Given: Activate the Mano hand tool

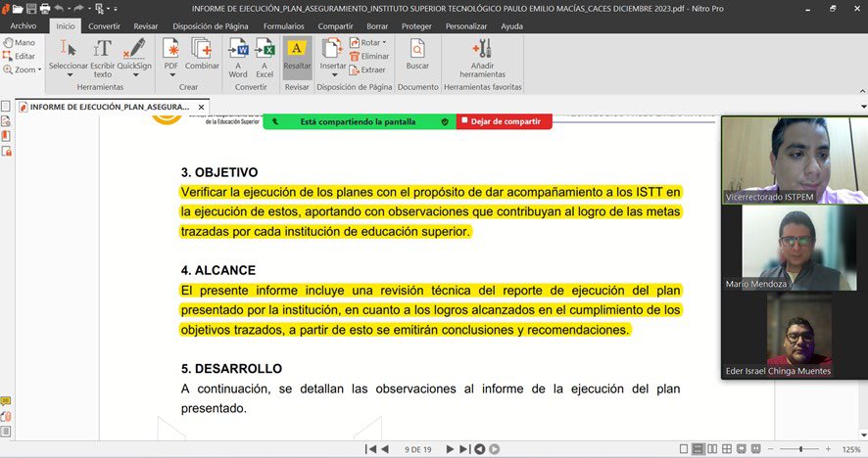Looking at the screenshot, I should point(20,43).
